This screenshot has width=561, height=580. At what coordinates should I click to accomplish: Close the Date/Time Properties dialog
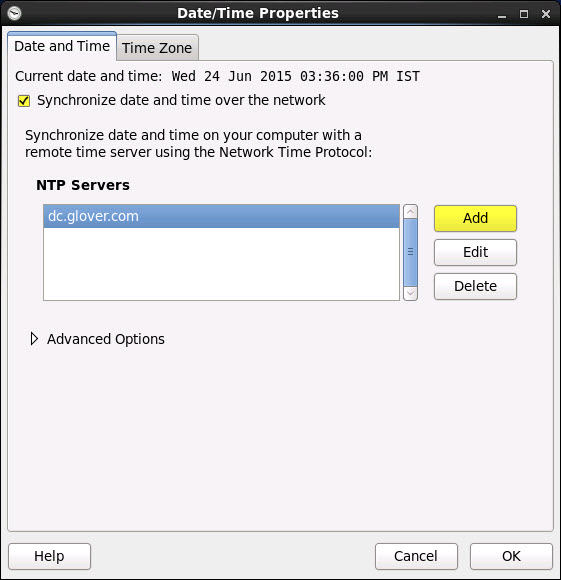click(x=546, y=14)
